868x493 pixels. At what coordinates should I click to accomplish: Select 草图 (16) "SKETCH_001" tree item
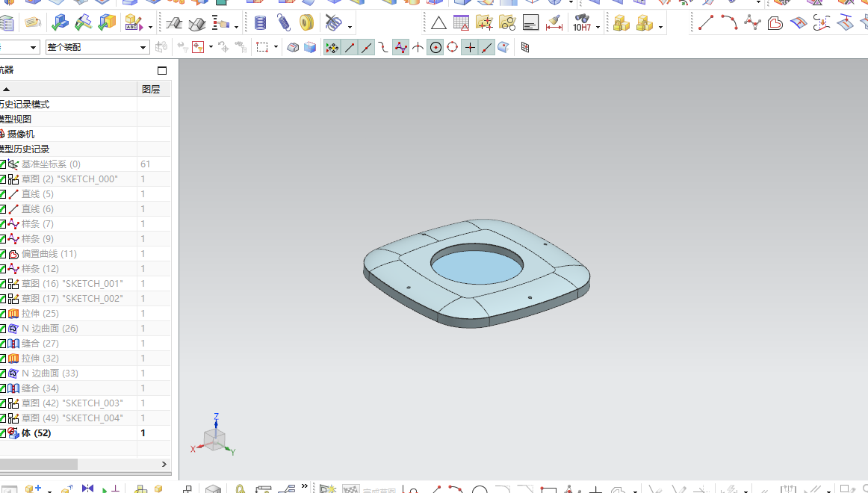click(72, 284)
